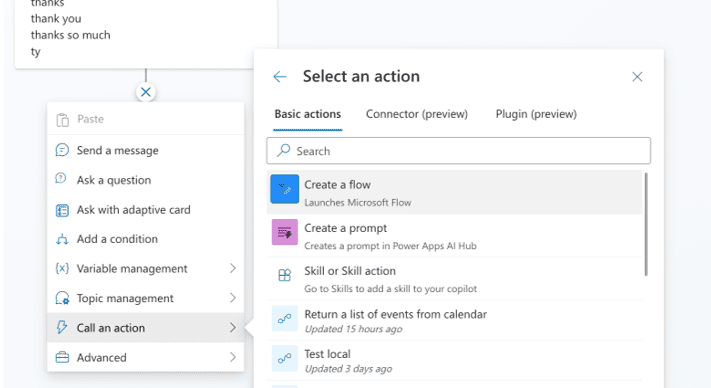Click the Skill or Skill action icon
Screen dimensions: 711x388
(285, 275)
